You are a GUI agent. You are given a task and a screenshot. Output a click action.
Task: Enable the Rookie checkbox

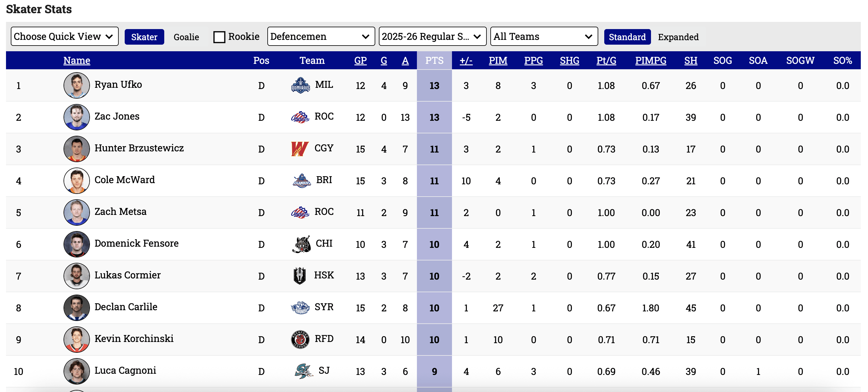click(219, 37)
